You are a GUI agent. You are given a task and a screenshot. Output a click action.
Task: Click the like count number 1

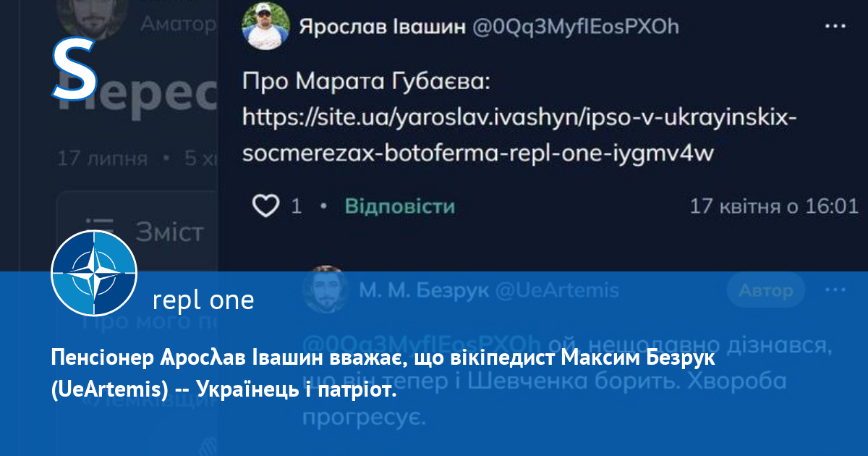(296, 207)
